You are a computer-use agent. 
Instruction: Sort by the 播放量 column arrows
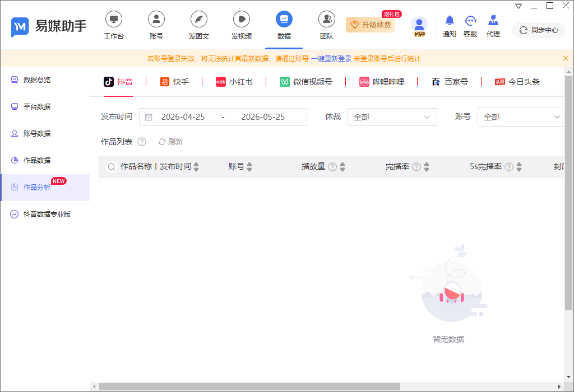point(342,167)
